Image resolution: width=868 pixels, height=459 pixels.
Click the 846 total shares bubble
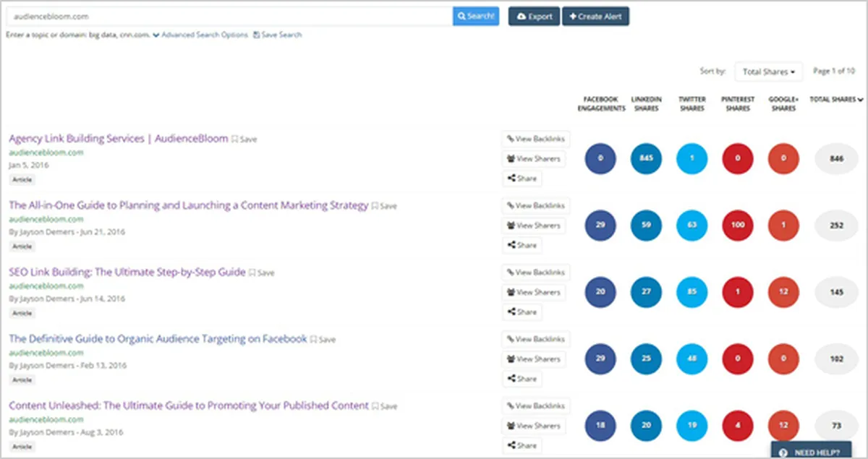coord(836,158)
